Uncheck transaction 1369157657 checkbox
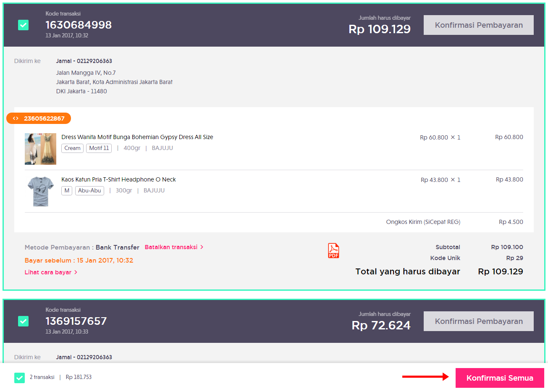 [x=24, y=321]
